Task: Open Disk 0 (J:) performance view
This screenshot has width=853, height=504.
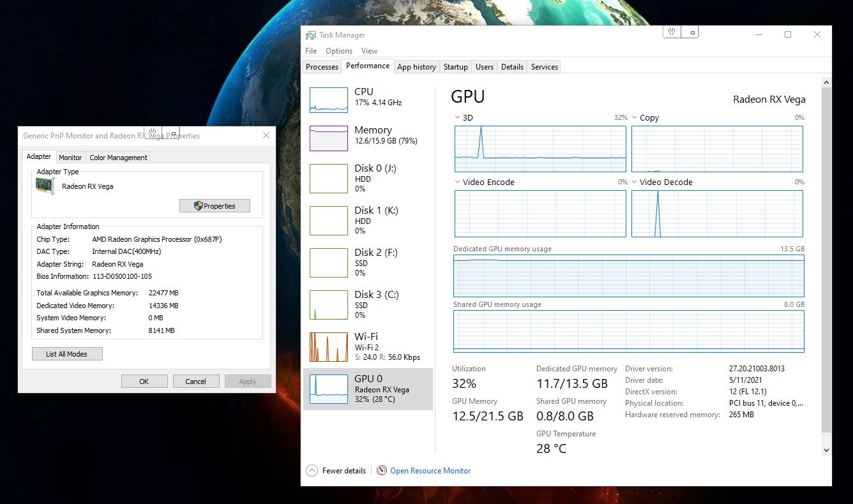Action: click(x=368, y=178)
